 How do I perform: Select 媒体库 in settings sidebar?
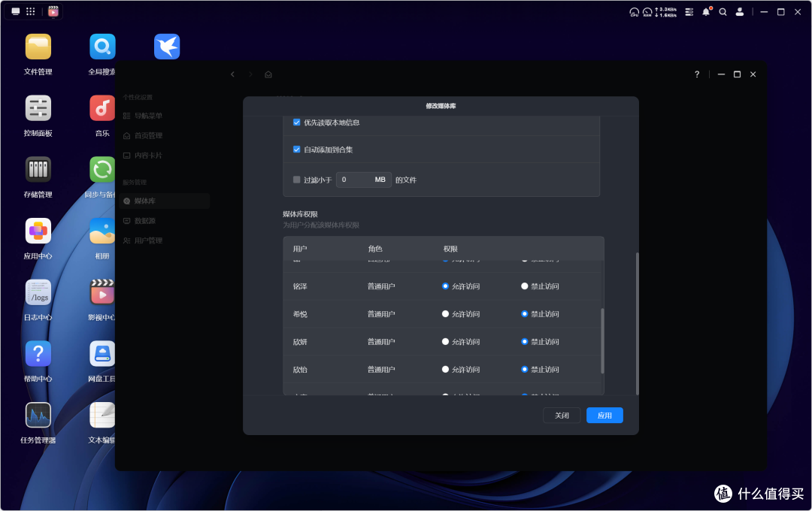[164, 201]
